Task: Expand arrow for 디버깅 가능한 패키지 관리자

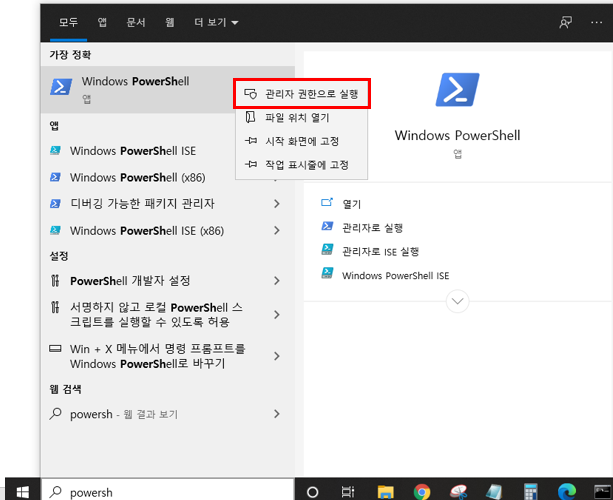Action: tap(277, 204)
